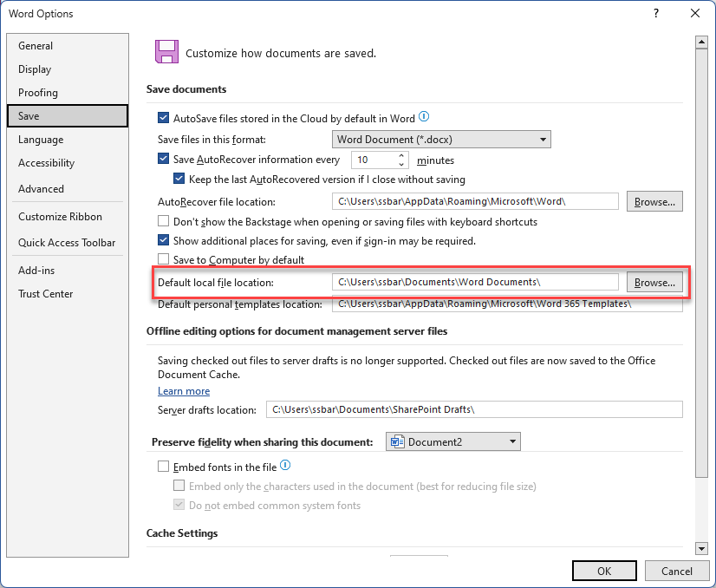The image size is (716, 588).
Task: Toggle AutoSave files stored in the Cloud checkbox
Action: coord(163,118)
